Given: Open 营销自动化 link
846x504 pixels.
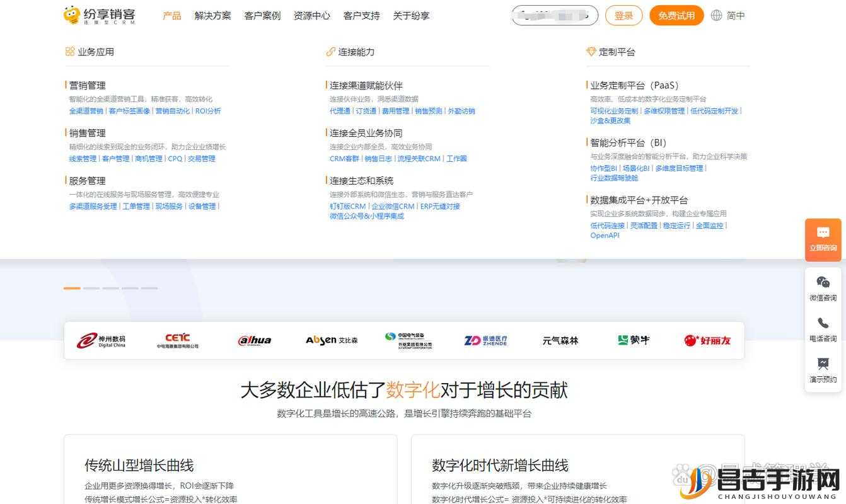Looking at the screenshot, I should (172, 111).
